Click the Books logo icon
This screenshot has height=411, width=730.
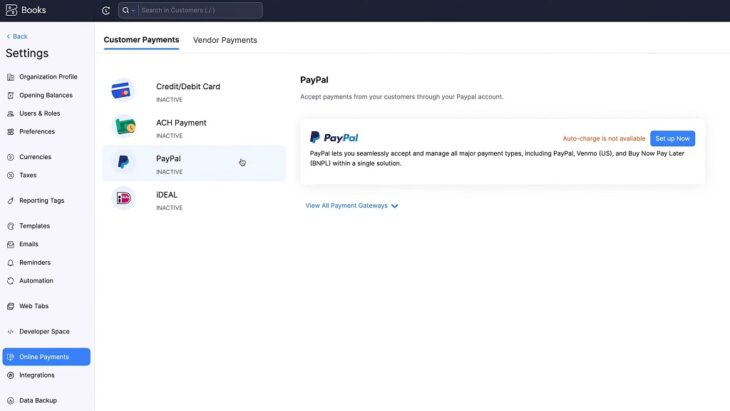tap(11, 10)
